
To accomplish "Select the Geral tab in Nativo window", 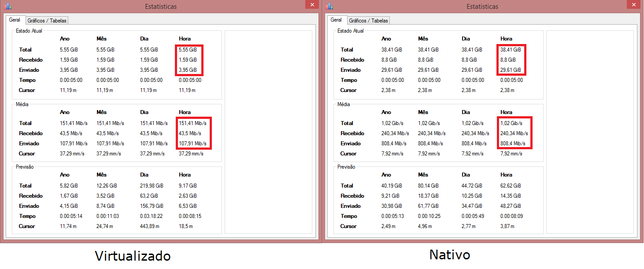I will pos(337,20).
